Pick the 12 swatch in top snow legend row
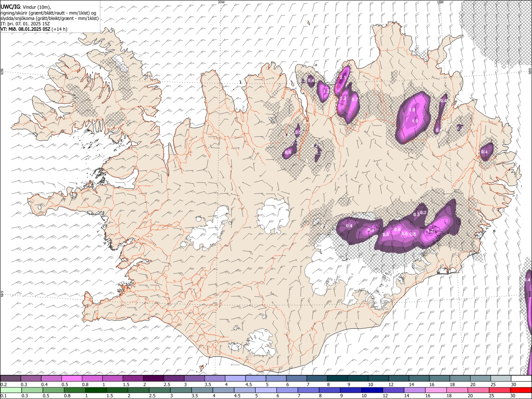Image resolution: width=532 pixels, height=399 pixels. coord(399,379)
